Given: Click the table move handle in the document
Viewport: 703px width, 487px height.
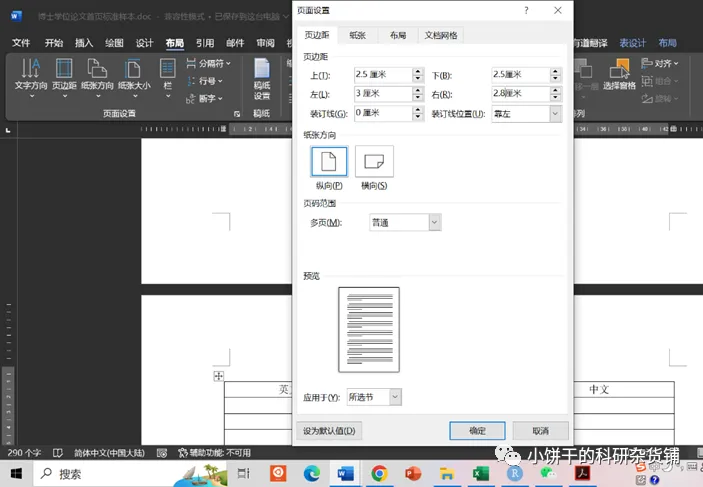Looking at the screenshot, I should pos(218,376).
